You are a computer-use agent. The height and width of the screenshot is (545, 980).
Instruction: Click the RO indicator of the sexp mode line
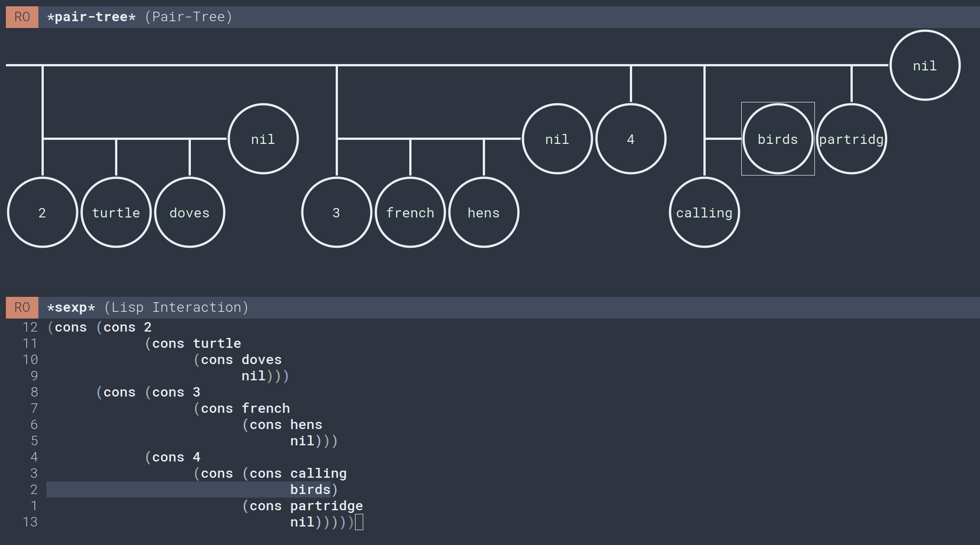click(x=22, y=308)
